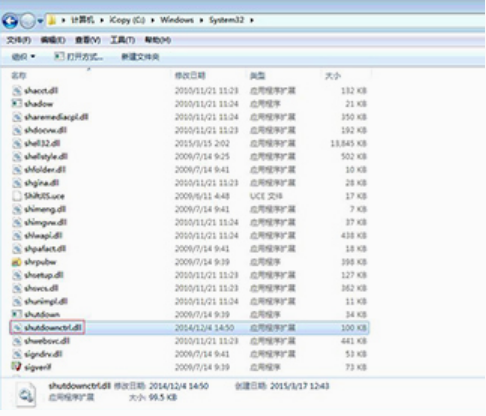
Task: Click the Forward navigation arrow button
Action: tap(28, 21)
